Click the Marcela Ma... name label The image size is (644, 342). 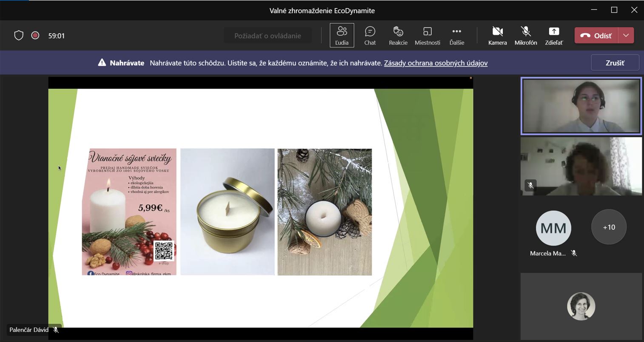548,253
